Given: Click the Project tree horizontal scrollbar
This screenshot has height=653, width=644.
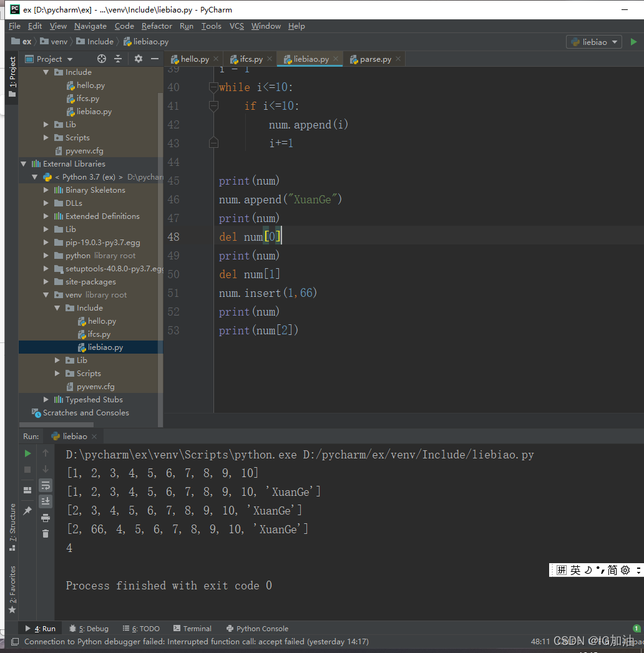Looking at the screenshot, I should (x=56, y=424).
